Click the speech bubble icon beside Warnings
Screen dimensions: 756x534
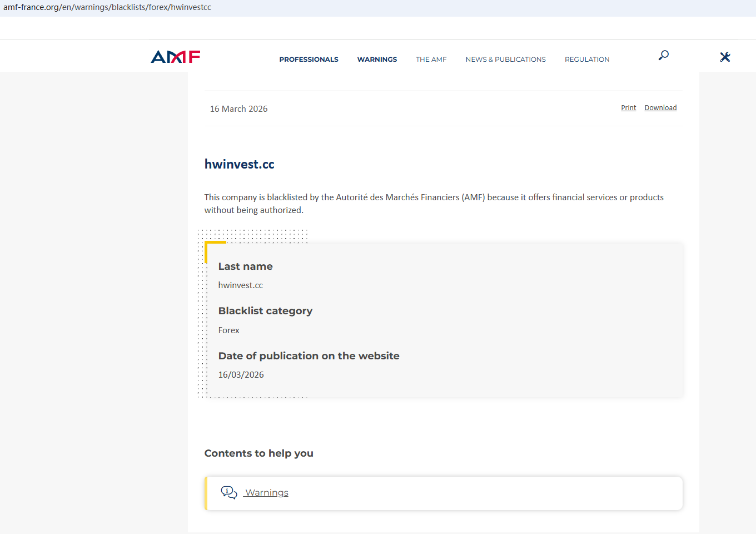(228, 492)
